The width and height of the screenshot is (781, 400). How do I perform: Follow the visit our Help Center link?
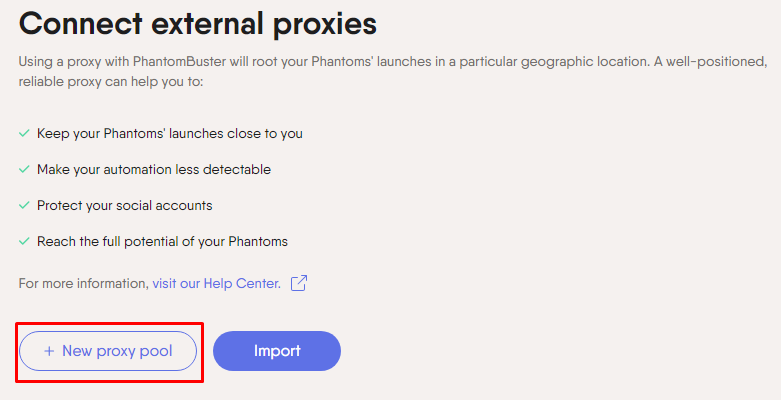pyautogui.click(x=217, y=283)
